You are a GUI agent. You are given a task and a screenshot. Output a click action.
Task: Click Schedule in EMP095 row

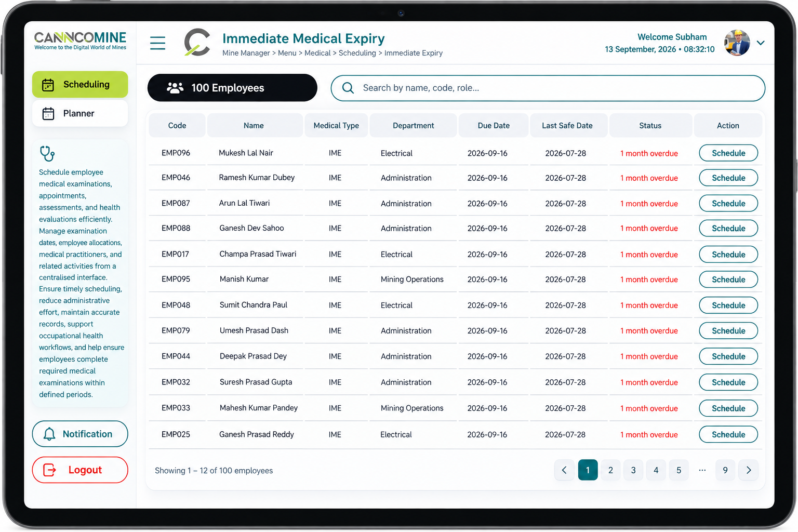[728, 280]
